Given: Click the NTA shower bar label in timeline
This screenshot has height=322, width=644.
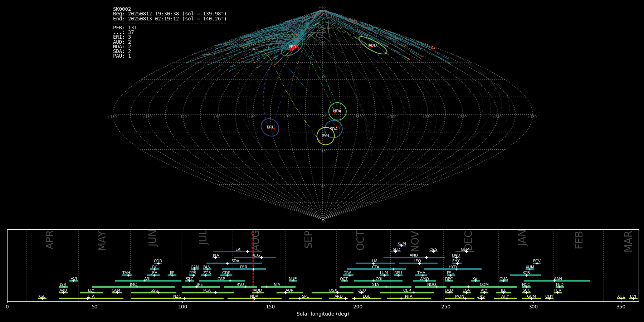Looking at the screenshot, I should (409, 297).
